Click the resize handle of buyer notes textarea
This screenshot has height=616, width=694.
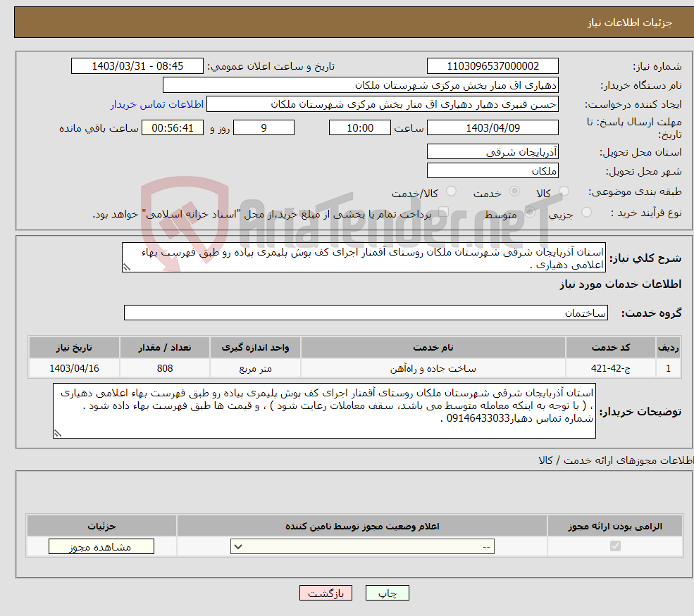pyautogui.click(x=58, y=434)
